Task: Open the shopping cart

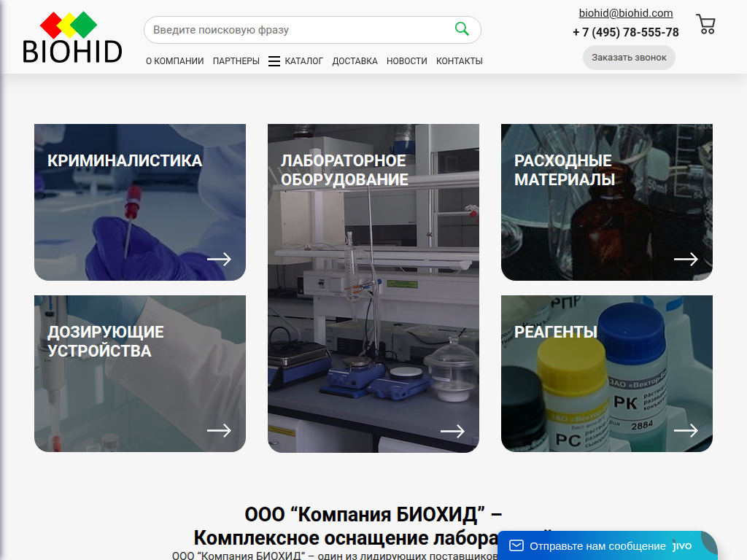Action: (x=705, y=25)
